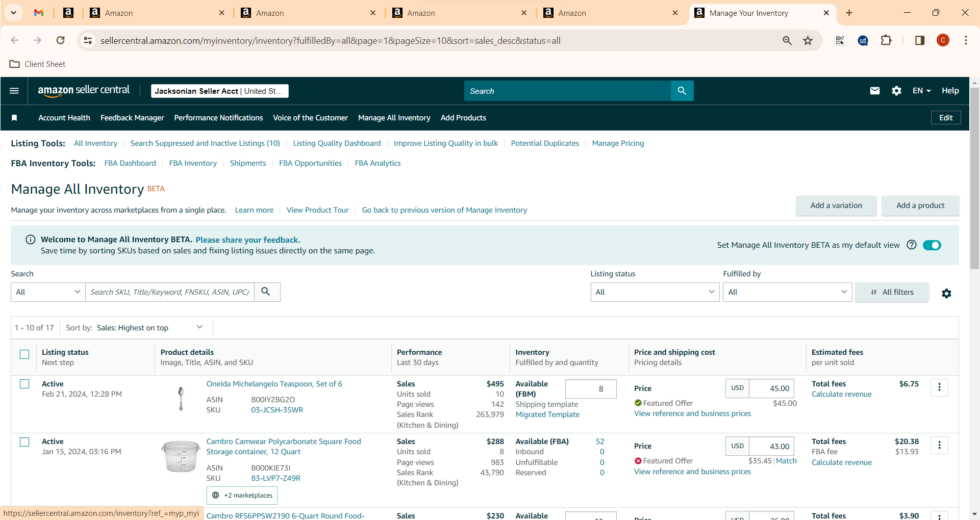Image resolution: width=980 pixels, height=520 pixels.
Task: Open the actions menu for Cambro Camwear row
Action: tap(939, 446)
